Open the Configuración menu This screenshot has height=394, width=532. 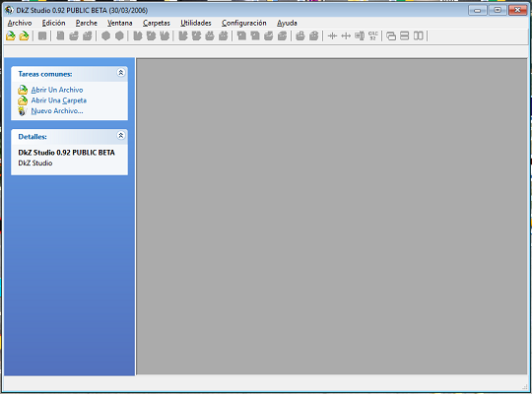click(x=244, y=23)
